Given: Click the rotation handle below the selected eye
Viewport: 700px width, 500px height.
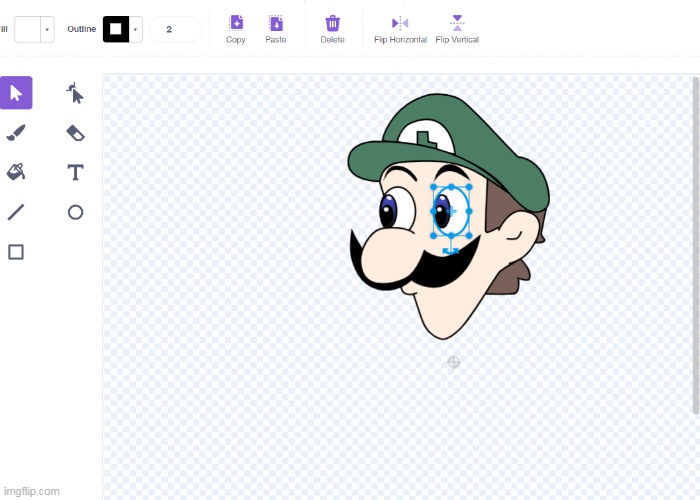Looking at the screenshot, I should coord(450,252).
